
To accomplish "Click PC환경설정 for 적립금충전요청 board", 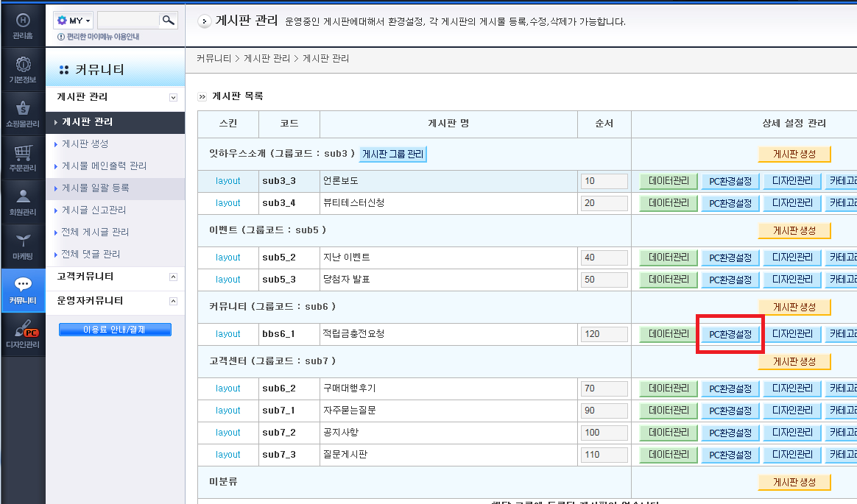I will click(730, 334).
